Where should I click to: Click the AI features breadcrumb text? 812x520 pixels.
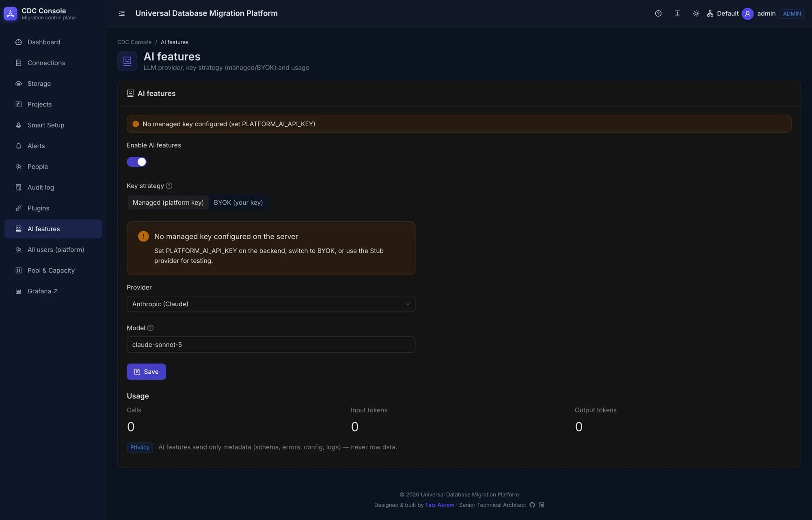coord(175,42)
